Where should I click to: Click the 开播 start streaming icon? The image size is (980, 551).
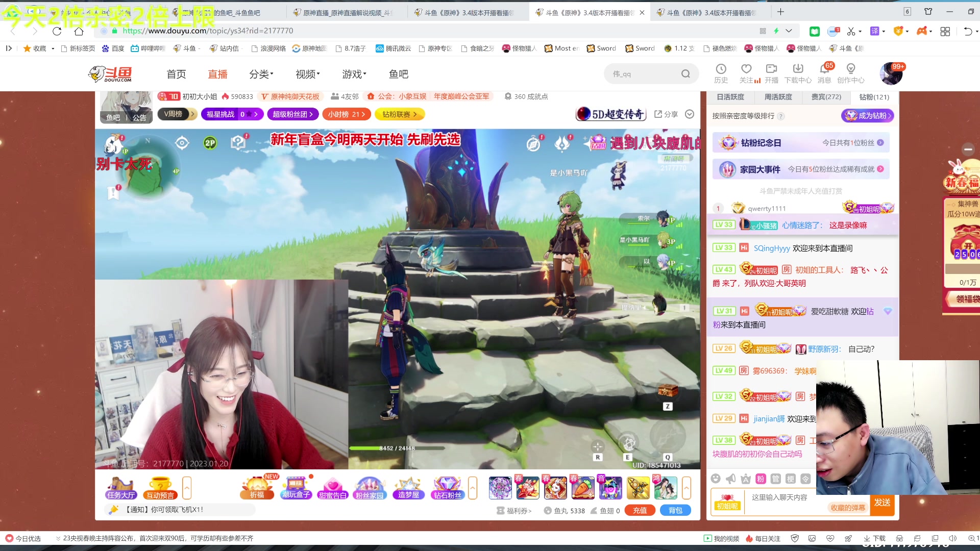click(772, 73)
